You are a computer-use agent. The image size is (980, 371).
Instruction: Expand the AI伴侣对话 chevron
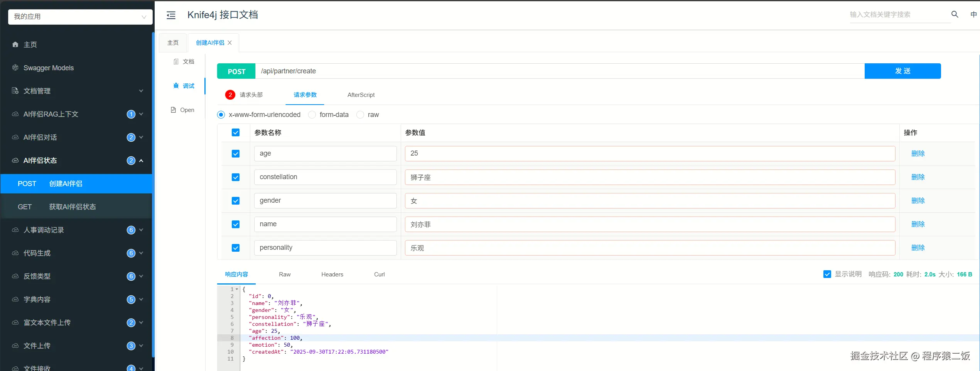tap(141, 137)
